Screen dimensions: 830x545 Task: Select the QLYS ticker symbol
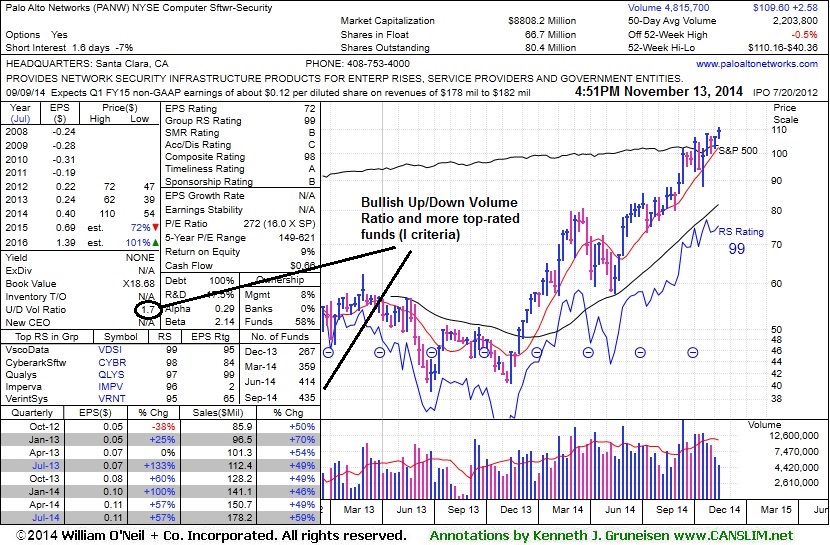coord(111,375)
